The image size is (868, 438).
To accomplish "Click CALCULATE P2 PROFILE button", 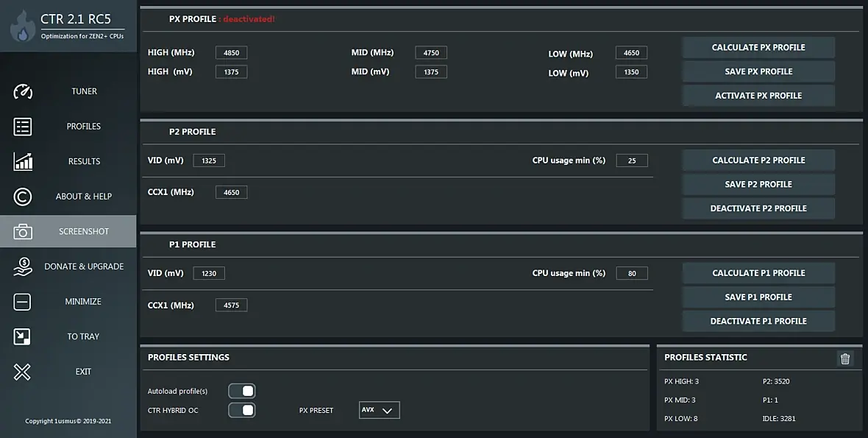I will [758, 160].
